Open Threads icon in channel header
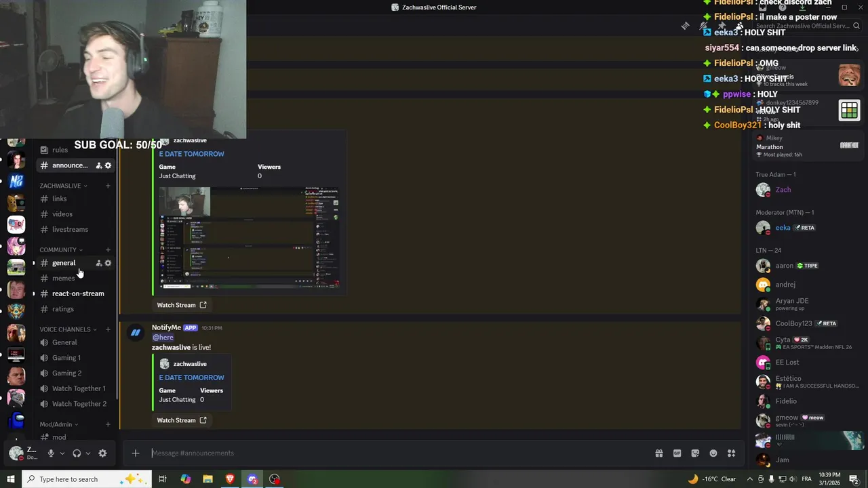 (686, 26)
